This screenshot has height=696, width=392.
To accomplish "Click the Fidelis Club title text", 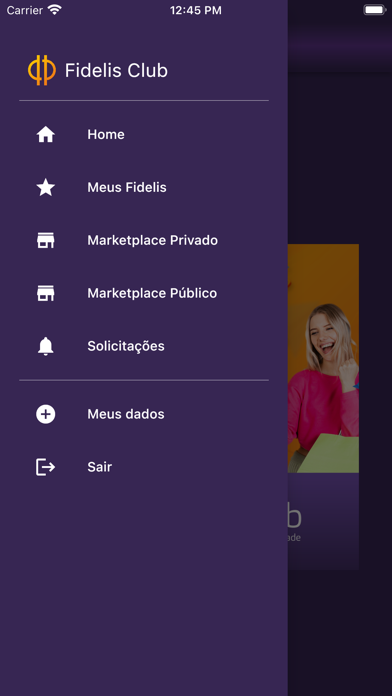I will tap(116, 71).
